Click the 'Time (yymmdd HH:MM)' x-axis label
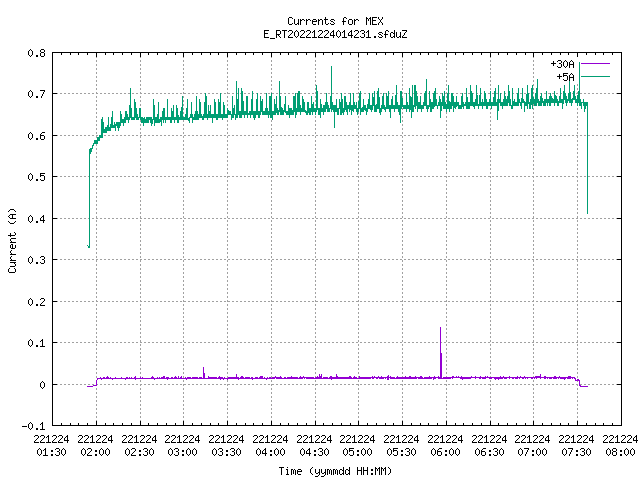The image size is (640, 480). click(335, 471)
